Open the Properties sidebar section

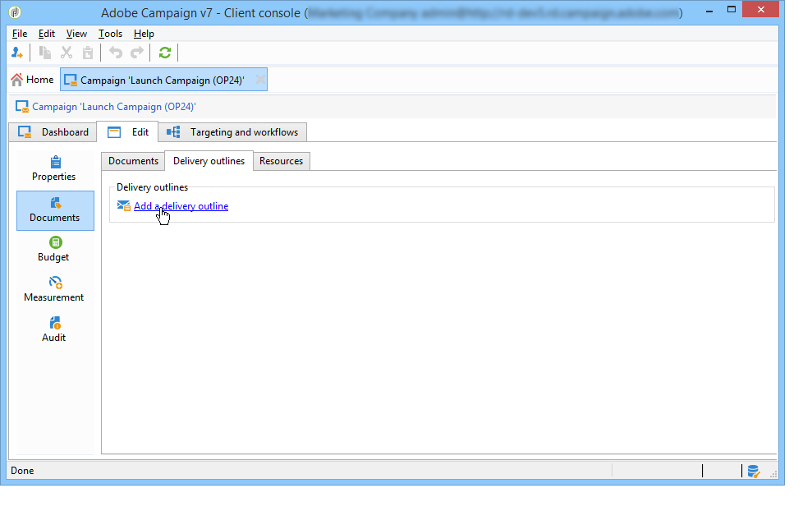point(54,169)
